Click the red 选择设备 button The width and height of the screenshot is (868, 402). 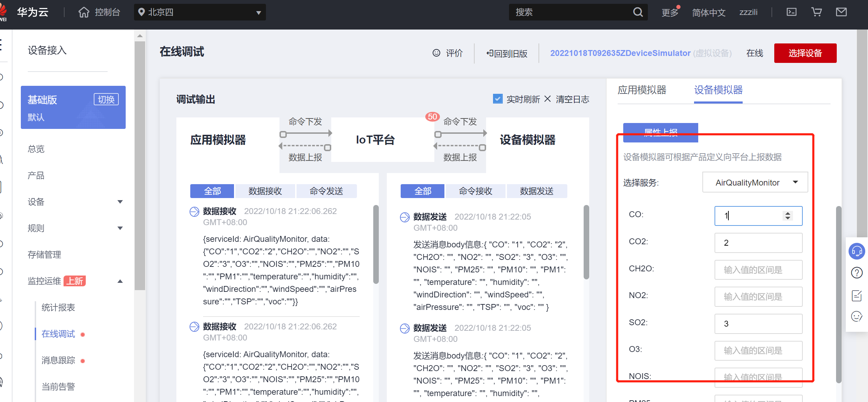[805, 53]
